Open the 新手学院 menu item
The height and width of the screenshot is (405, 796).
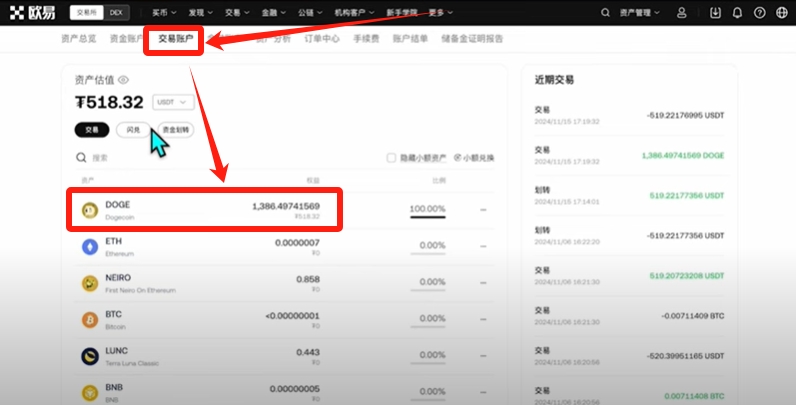(x=402, y=13)
